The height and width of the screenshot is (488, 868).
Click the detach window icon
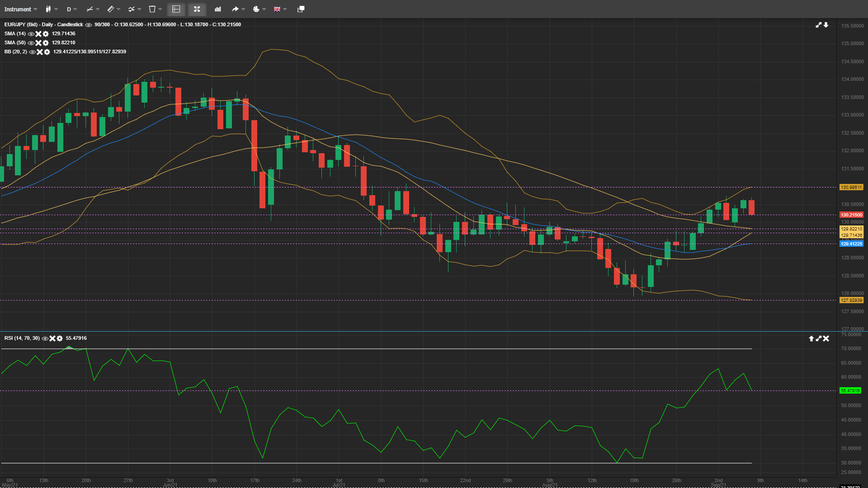(x=301, y=9)
